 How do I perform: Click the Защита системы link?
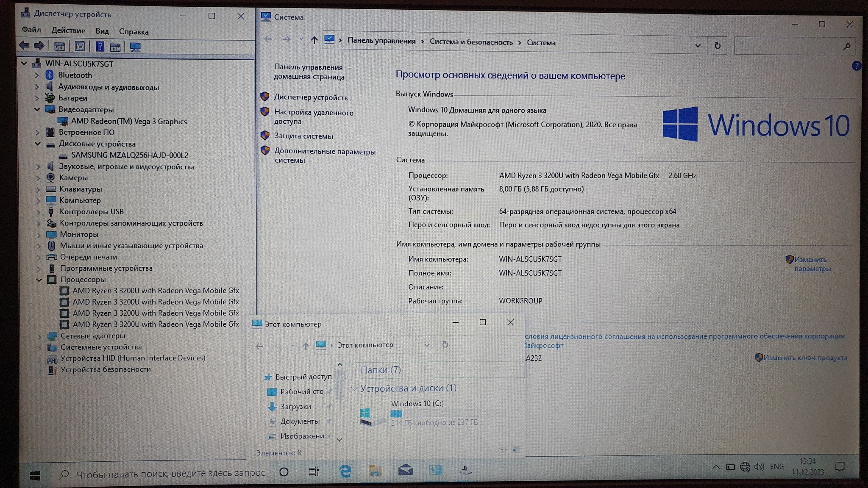click(303, 136)
